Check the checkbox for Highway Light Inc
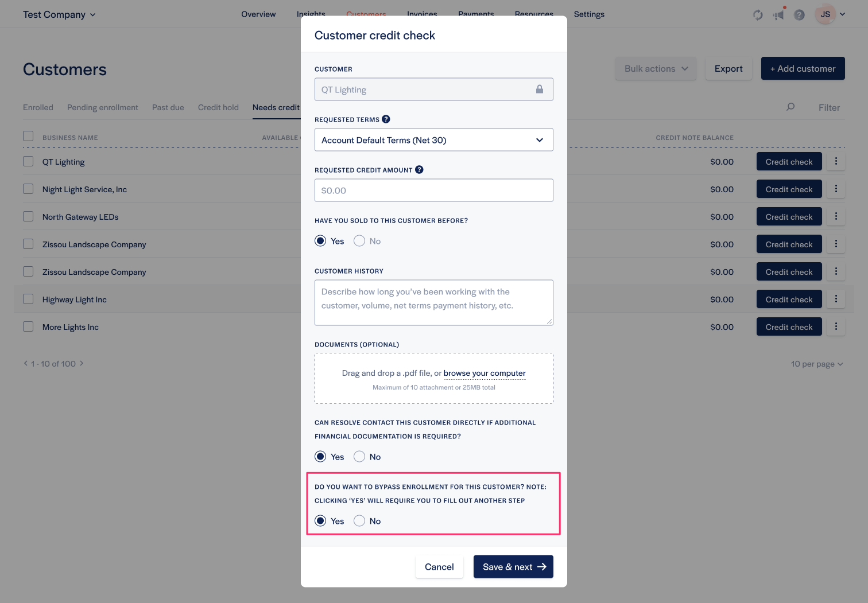 click(x=28, y=299)
